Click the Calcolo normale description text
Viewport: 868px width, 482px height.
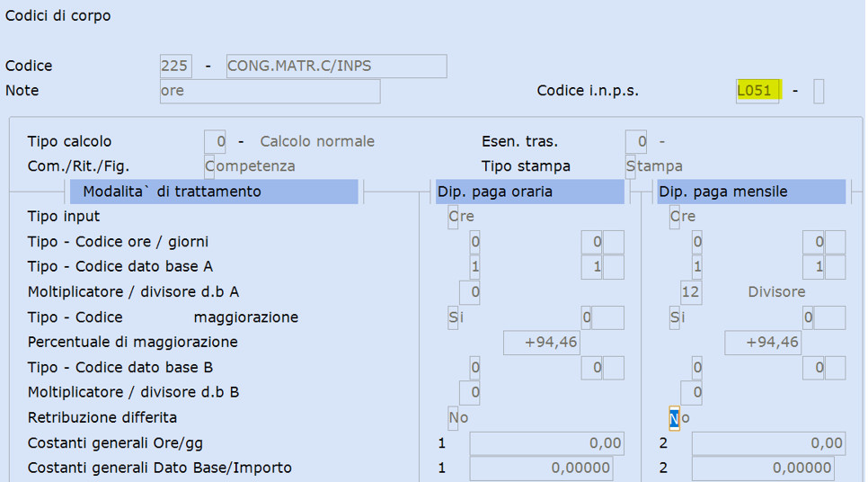tap(317, 142)
